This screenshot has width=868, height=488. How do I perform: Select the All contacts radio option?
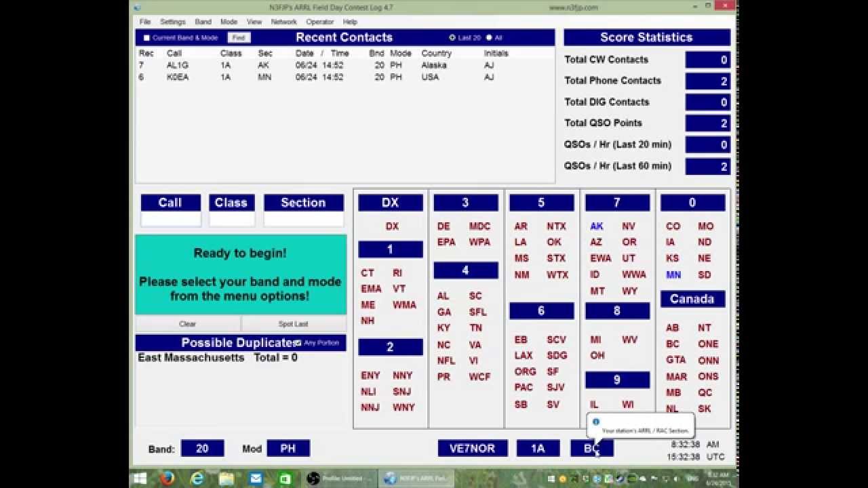click(490, 38)
